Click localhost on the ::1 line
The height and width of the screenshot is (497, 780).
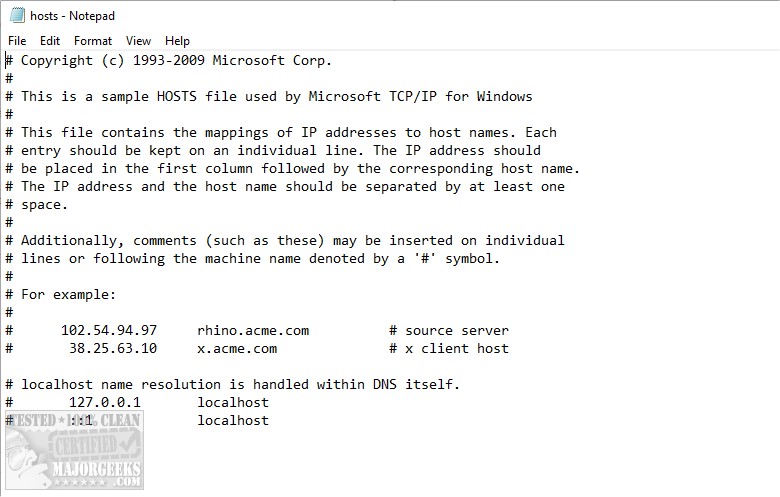(x=233, y=420)
